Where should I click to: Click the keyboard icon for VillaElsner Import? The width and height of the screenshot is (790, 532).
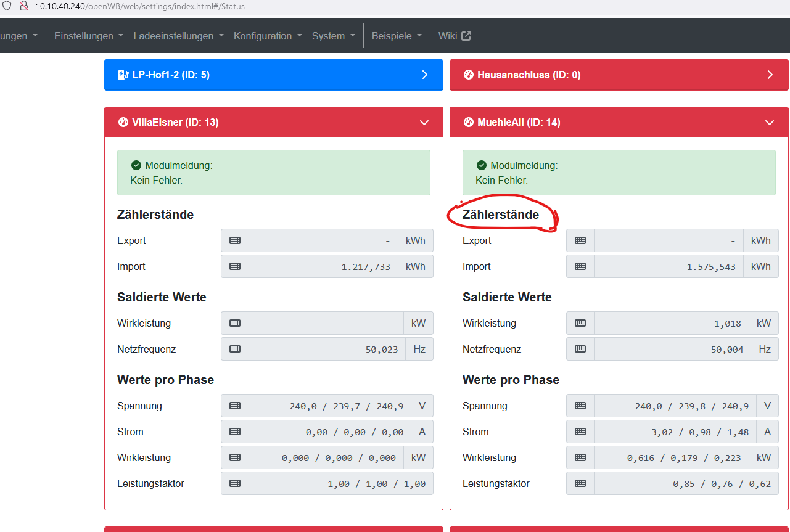235,266
